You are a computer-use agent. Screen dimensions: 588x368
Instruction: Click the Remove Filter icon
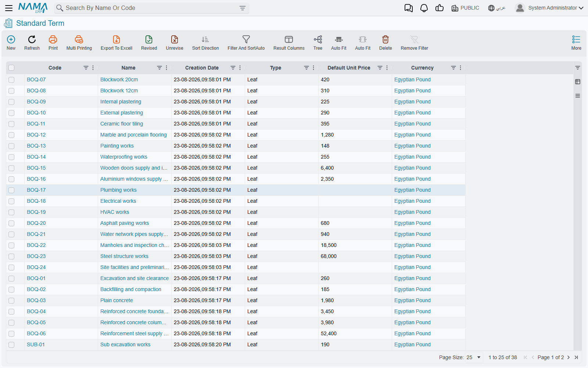pyautogui.click(x=415, y=39)
